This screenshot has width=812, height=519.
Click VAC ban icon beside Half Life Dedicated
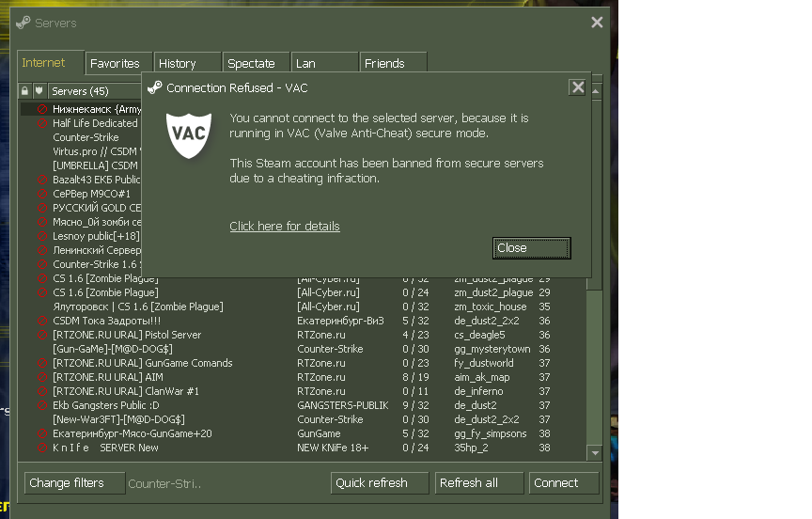point(42,123)
